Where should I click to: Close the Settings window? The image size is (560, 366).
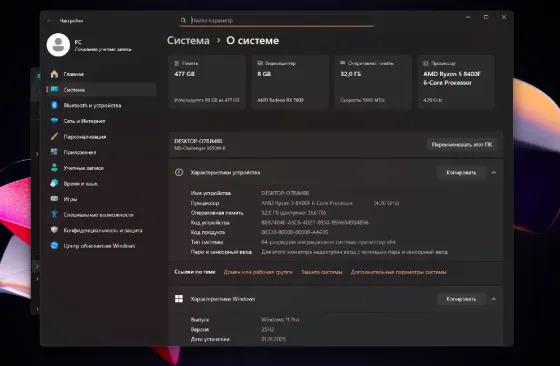(x=504, y=17)
